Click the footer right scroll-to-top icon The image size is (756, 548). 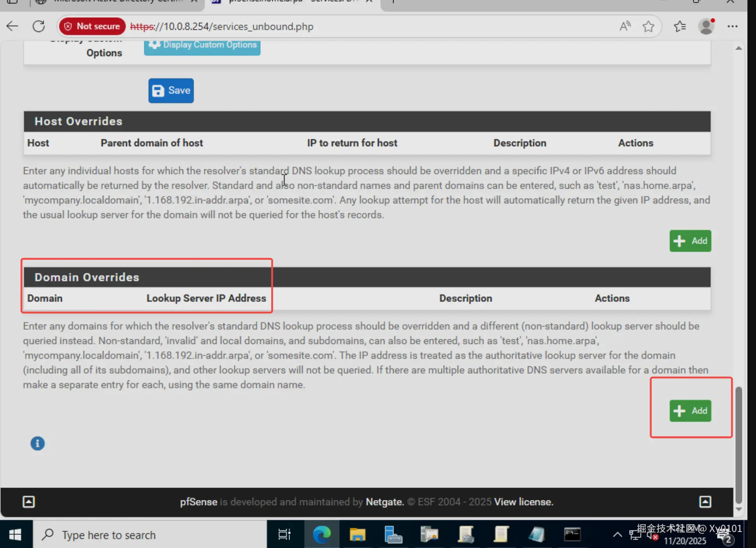(x=705, y=502)
